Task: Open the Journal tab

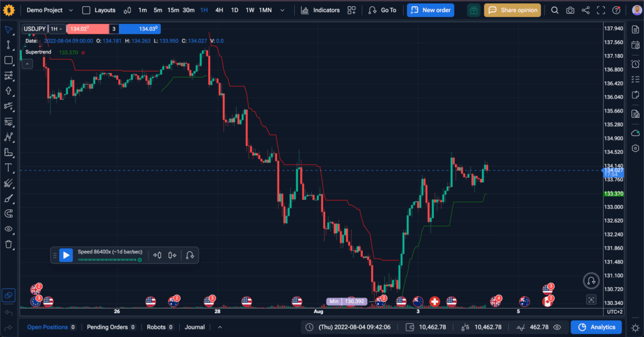Action: pyautogui.click(x=194, y=327)
